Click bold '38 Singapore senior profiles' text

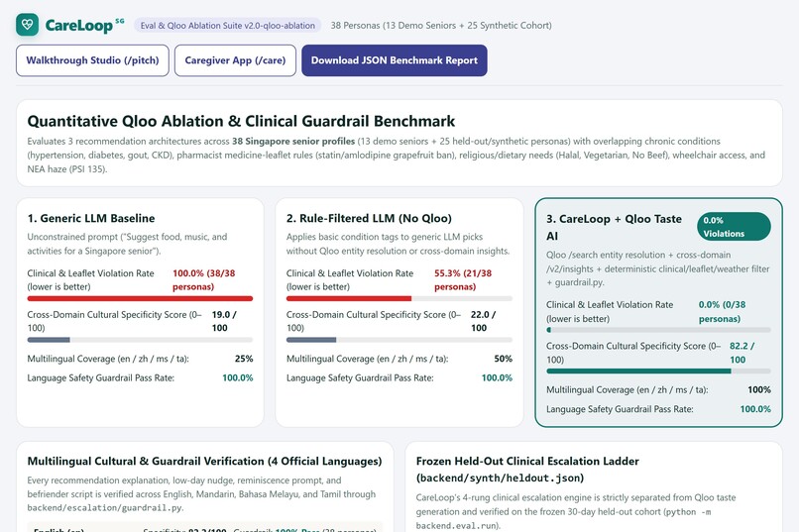point(293,141)
